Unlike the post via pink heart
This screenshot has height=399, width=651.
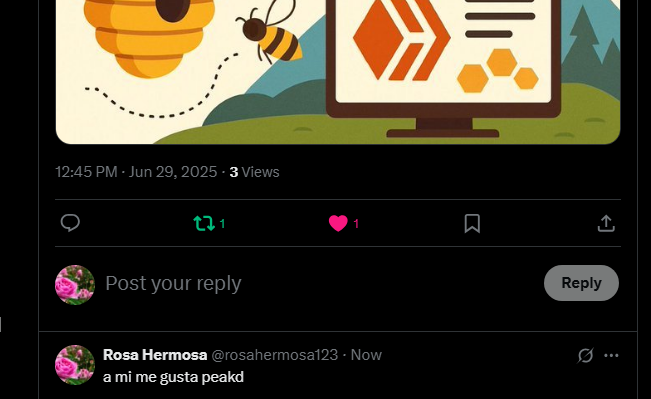[338, 223]
